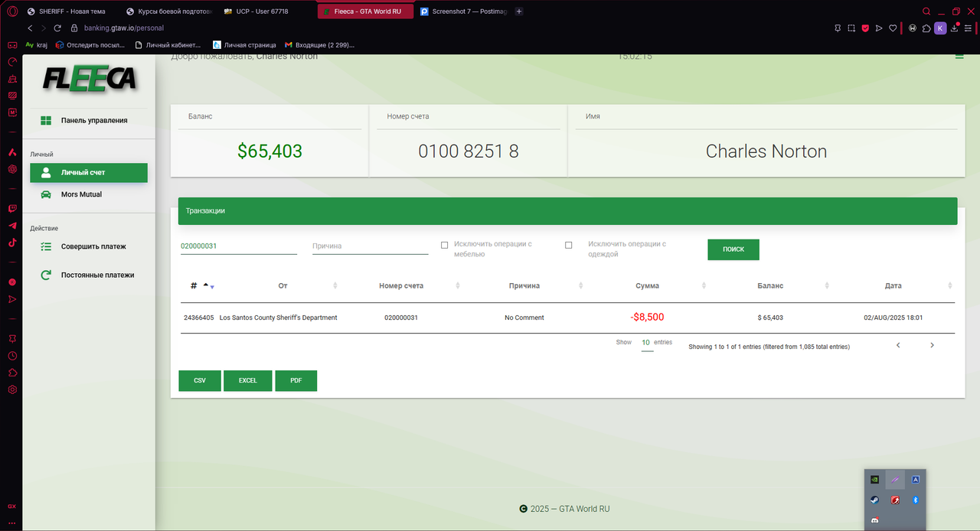This screenshot has height=531, width=980.
Task: Go to previous page of transactions
Action: [898, 345]
